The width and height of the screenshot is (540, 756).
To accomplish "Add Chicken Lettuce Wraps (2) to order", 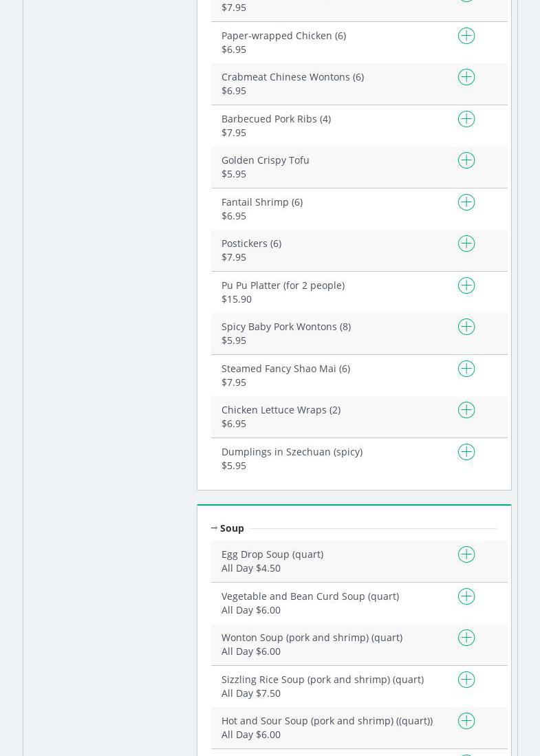I will point(466,410).
